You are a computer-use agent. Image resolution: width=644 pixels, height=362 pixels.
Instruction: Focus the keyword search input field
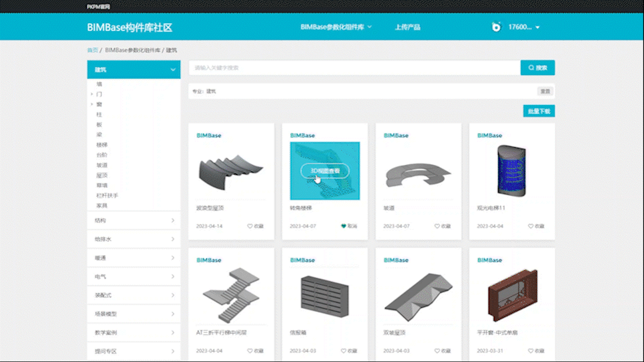pos(354,67)
